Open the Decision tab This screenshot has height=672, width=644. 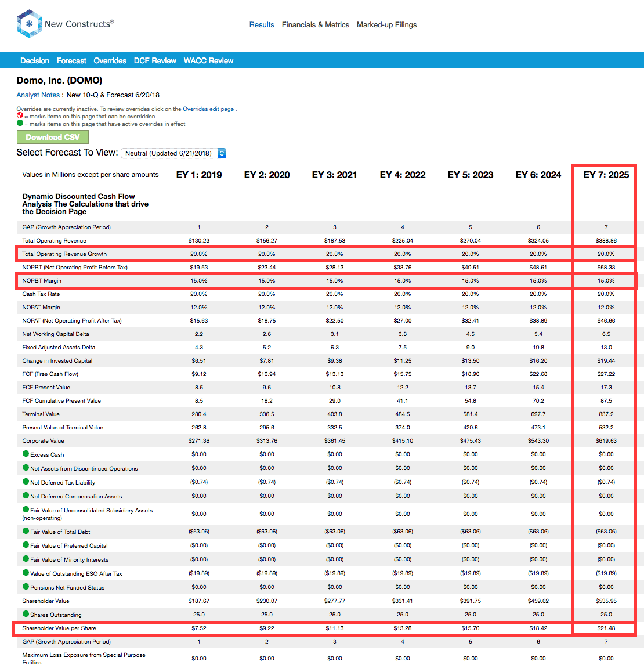tap(35, 61)
